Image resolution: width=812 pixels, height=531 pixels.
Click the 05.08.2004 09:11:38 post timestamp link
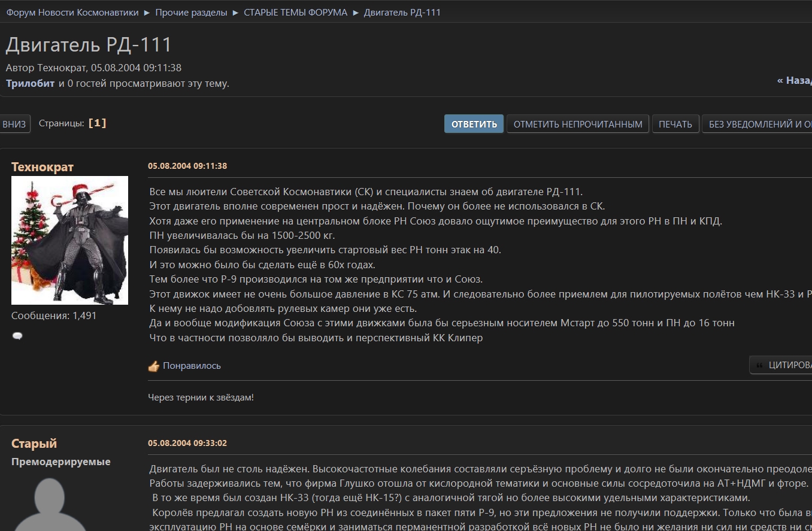point(187,166)
